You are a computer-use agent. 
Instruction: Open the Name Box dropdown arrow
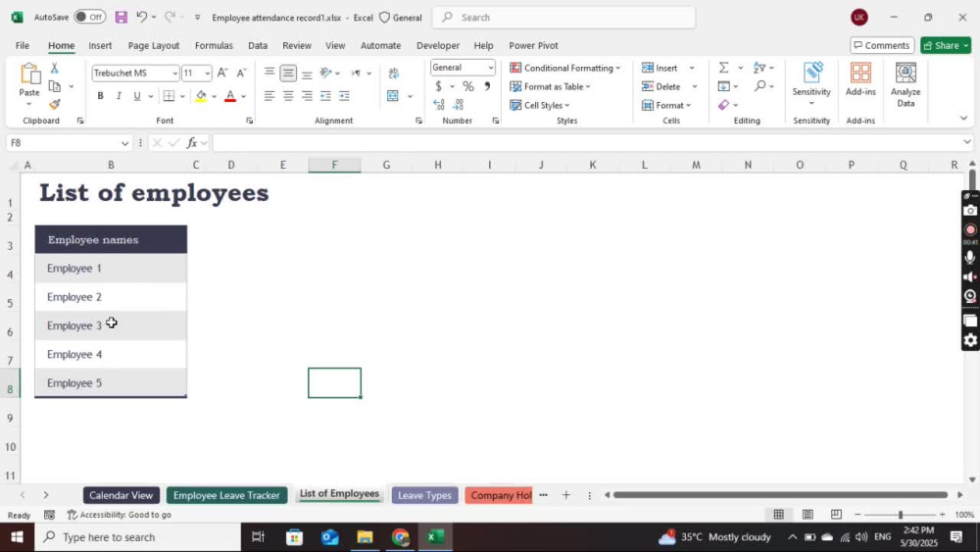(125, 143)
